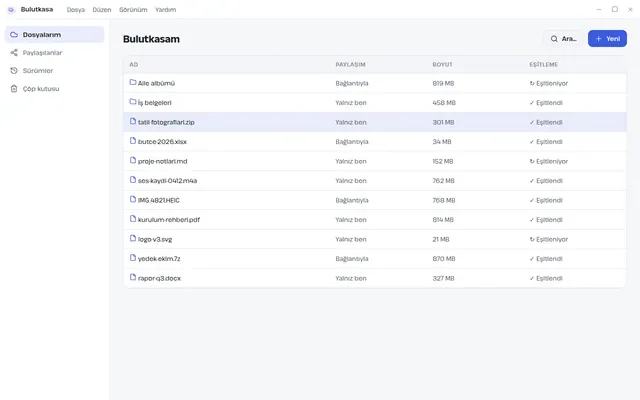Click synced checkmark for rapor-q3.docx

[532, 278]
